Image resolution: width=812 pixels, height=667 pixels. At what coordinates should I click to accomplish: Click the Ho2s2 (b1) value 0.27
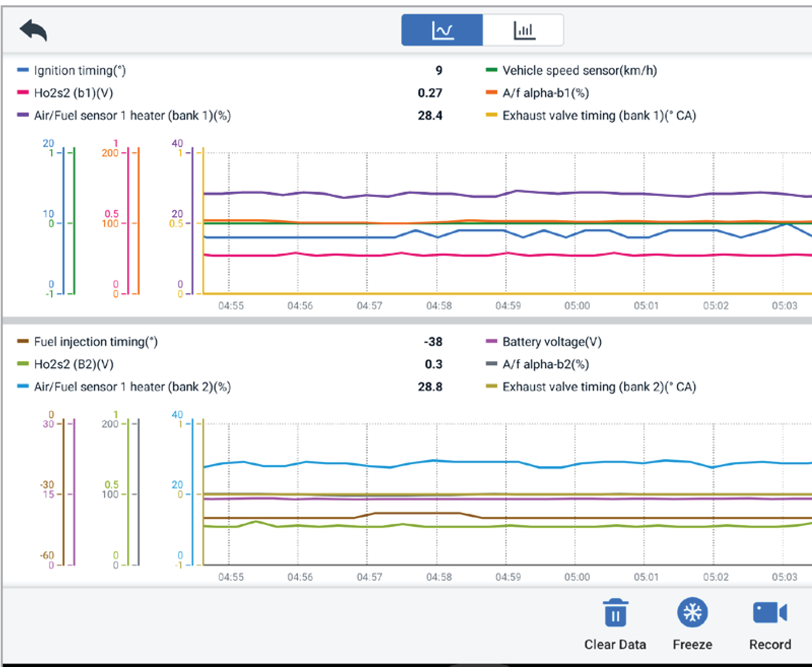(x=430, y=93)
